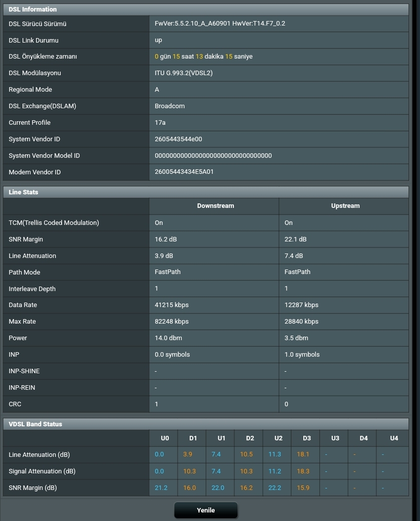The width and height of the screenshot is (420, 521).
Task: Select the downstream Data Rate 41215 kbps
Action: 172,305
